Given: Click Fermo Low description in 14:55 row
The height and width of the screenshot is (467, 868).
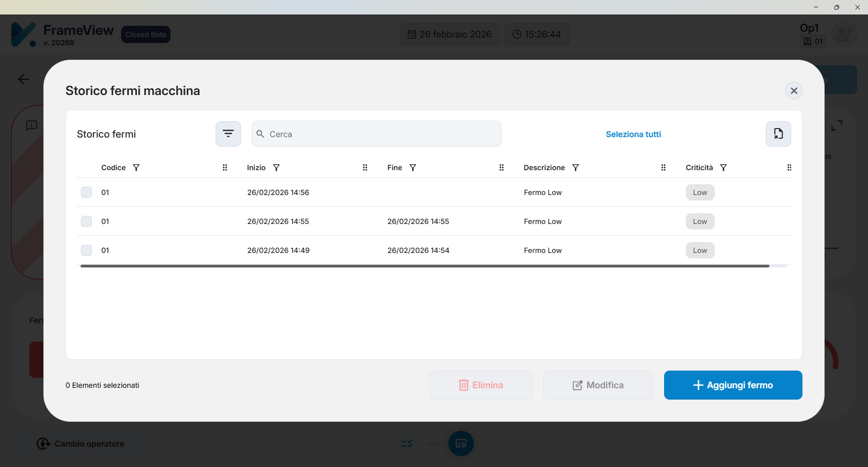Looking at the screenshot, I should [542, 221].
